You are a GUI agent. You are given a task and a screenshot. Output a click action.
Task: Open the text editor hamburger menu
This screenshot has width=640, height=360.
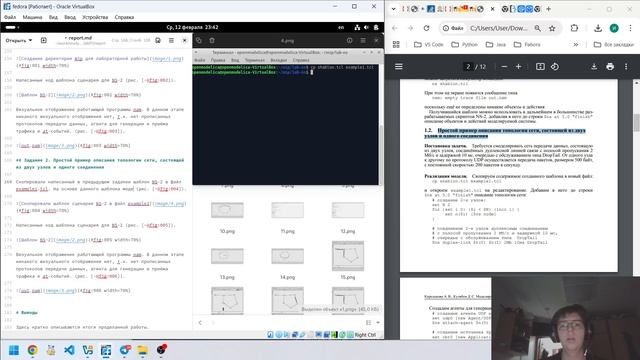pos(171,40)
